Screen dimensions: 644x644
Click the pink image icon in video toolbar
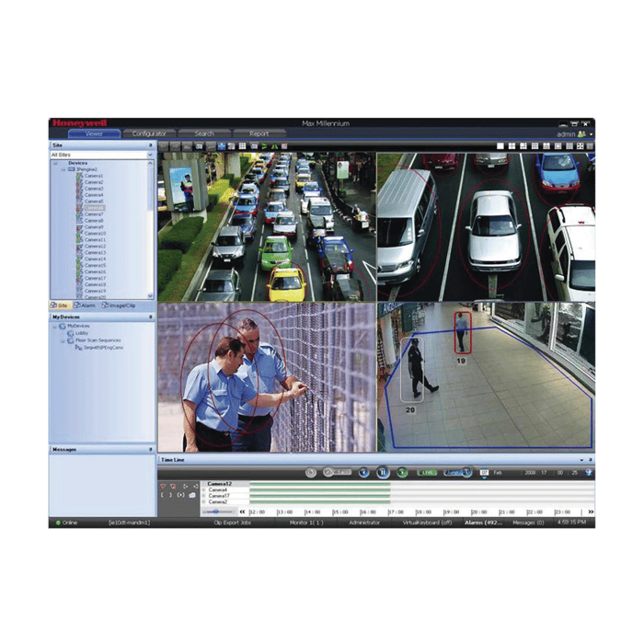pos(284,146)
